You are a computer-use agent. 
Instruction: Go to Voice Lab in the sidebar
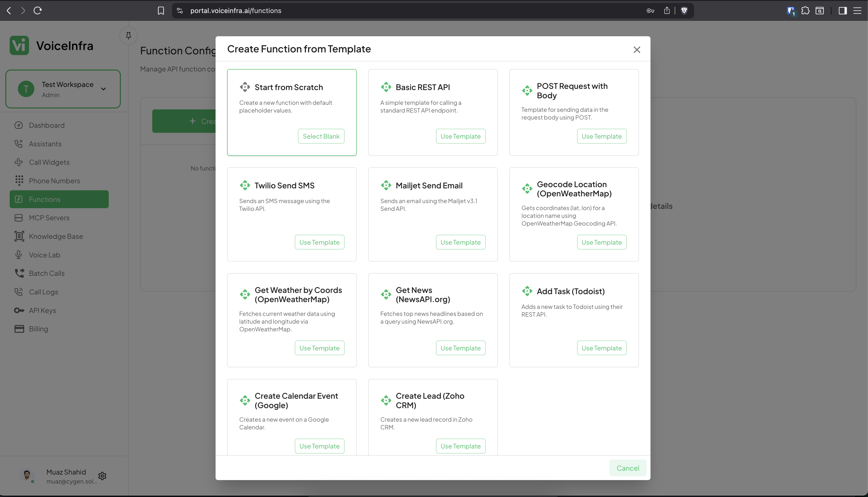[59, 255]
